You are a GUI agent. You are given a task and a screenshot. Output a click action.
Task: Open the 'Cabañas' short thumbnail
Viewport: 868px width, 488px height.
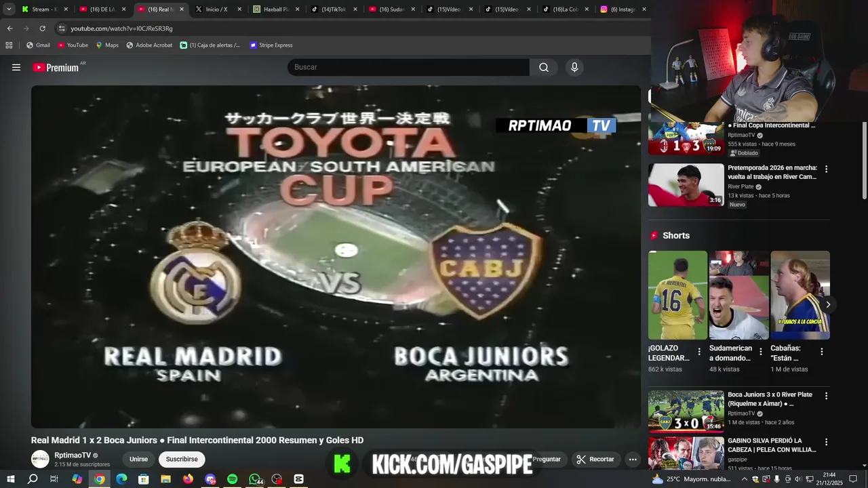800,295
